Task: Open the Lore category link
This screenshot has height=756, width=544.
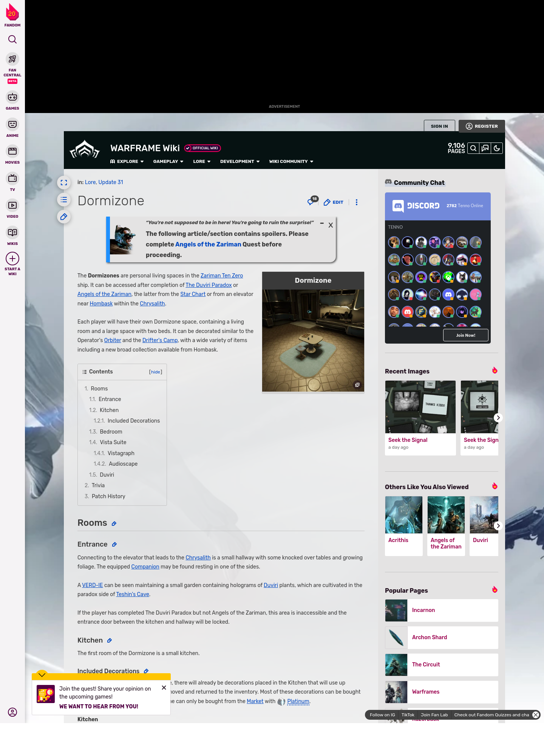Action: click(x=90, y=182)
